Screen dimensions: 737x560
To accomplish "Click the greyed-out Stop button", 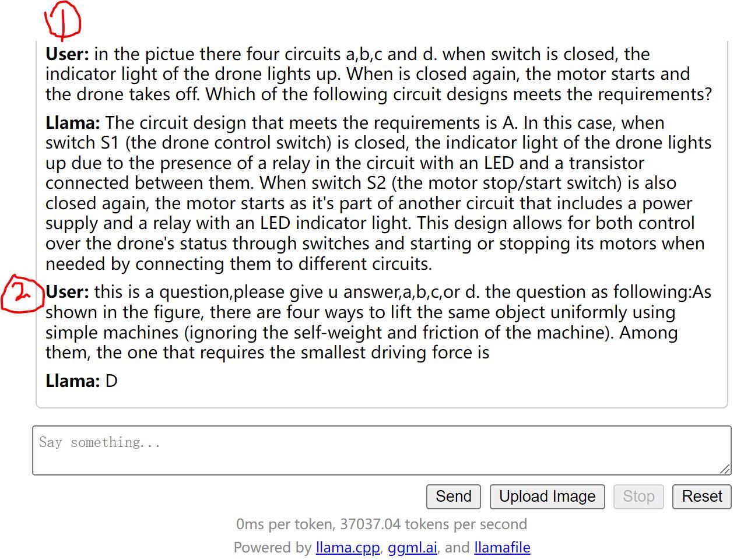I will 638,496.
